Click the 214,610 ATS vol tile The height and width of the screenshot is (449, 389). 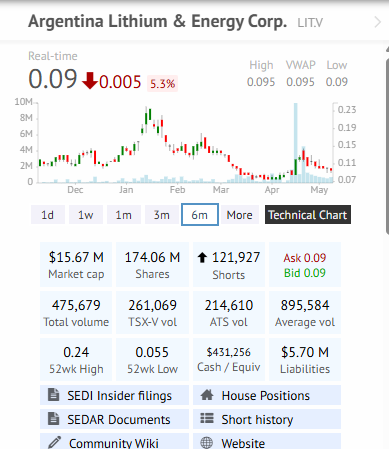click(x=229, y=312)
